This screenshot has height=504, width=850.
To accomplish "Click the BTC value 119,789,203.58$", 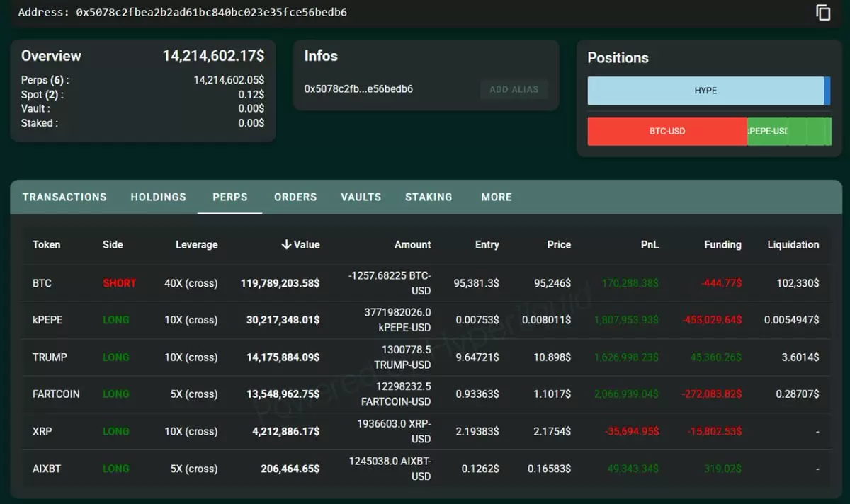I will click(x=280, y=283).
